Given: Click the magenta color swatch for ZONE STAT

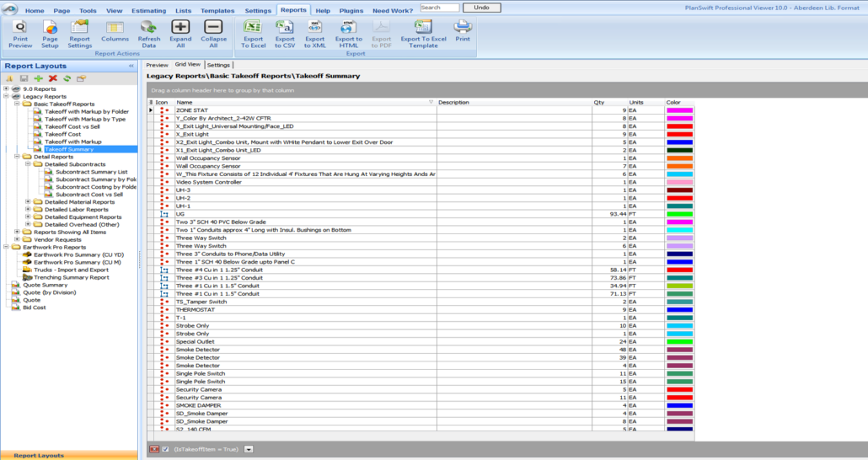Looking at the screenshot, I should pyautogui.click(x=679, y=110).
